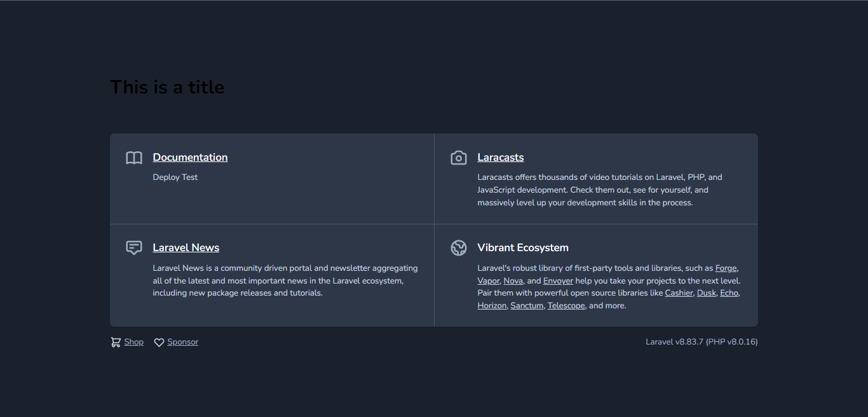The height and width of the screenshot is (417, 868).
Task: Click the 'Deploy Test' text
Action: point(175,177)
